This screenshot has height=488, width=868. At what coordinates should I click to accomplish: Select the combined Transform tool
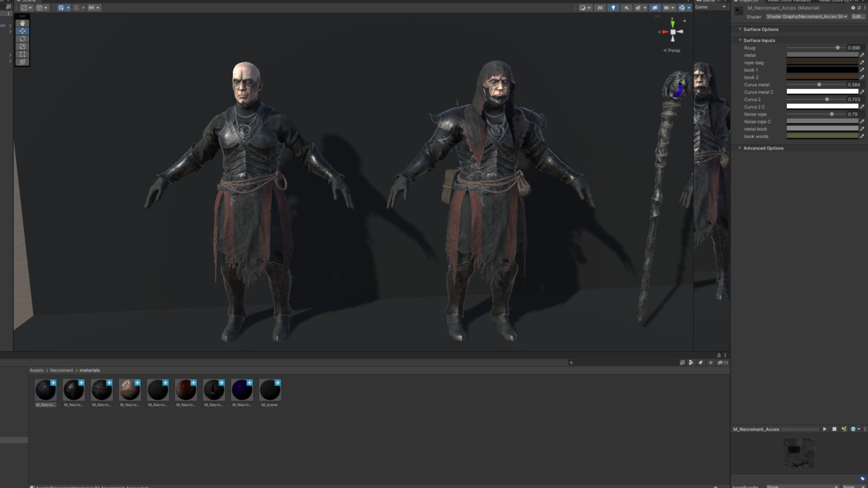(22, 62)
